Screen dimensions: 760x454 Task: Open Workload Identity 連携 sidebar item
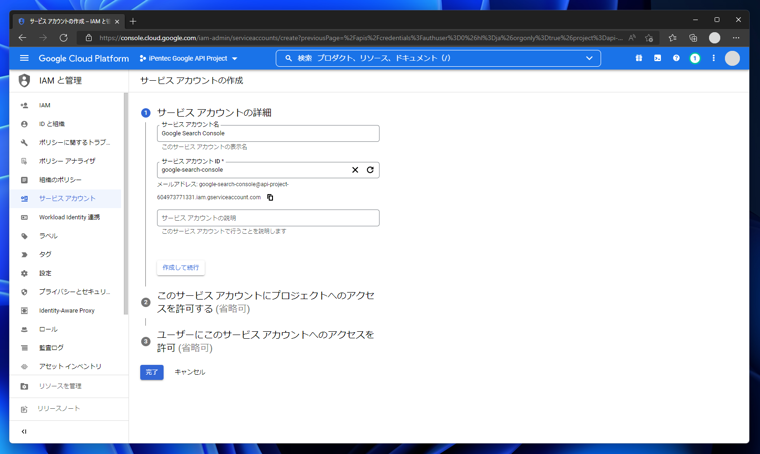click(66, 217)
